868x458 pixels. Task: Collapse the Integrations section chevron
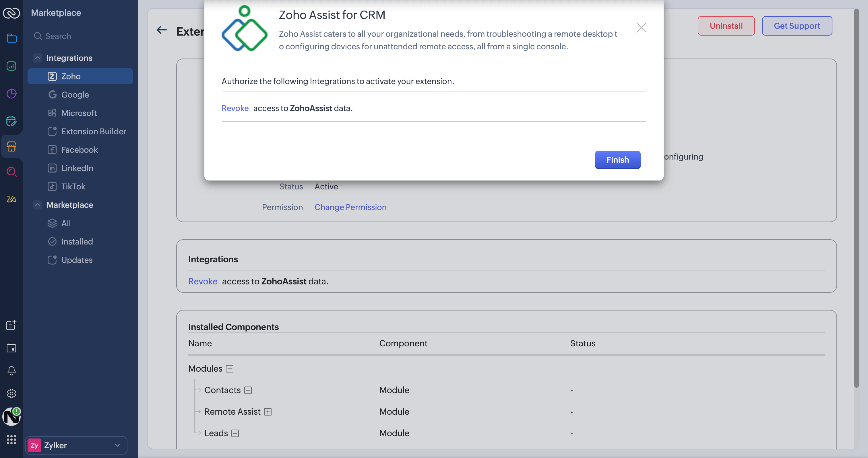37,58
